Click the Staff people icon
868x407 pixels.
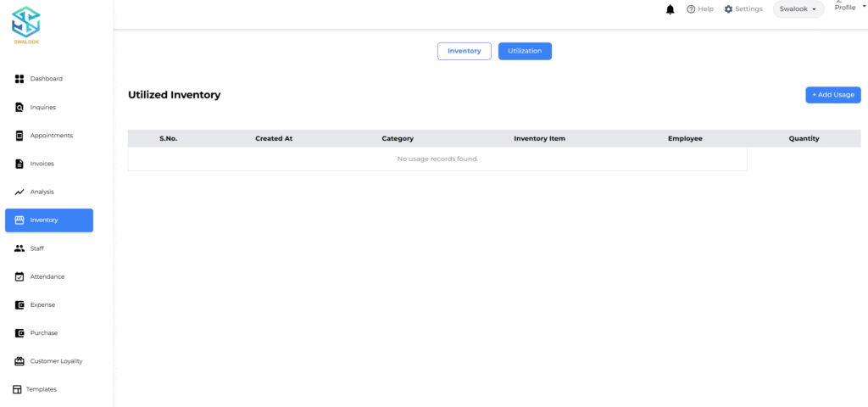point(19,248)
